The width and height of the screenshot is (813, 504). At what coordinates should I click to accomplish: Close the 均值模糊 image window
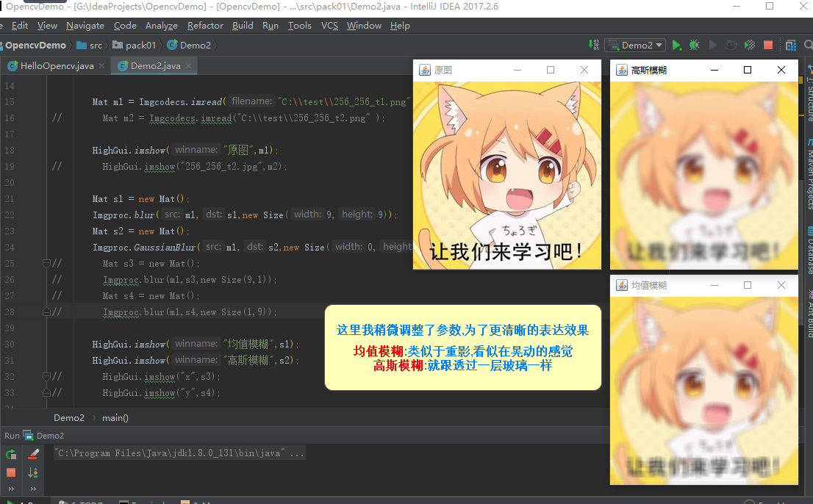tap(781, 285)
